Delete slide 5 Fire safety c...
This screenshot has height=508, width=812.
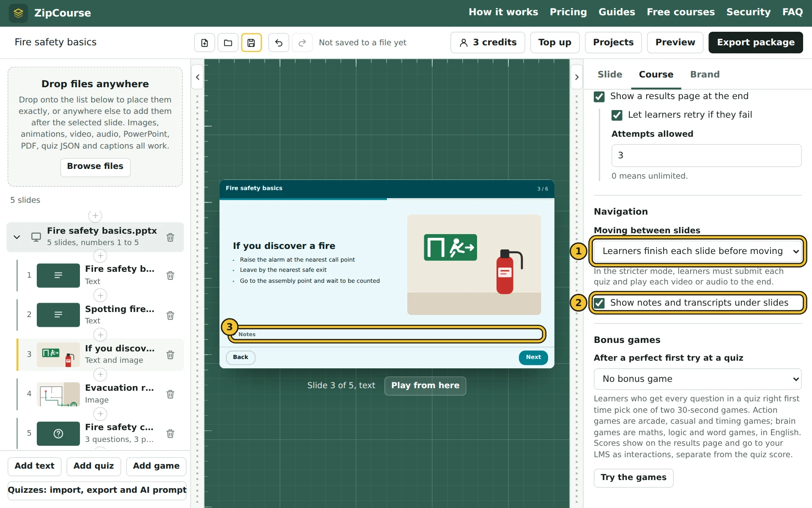point(170,433)
